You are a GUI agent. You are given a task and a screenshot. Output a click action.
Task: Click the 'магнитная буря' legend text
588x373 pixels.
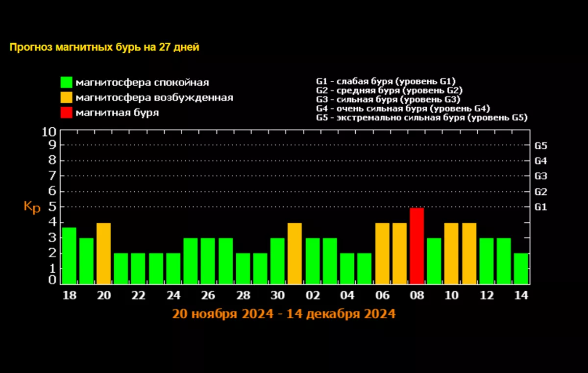(117, 113)
